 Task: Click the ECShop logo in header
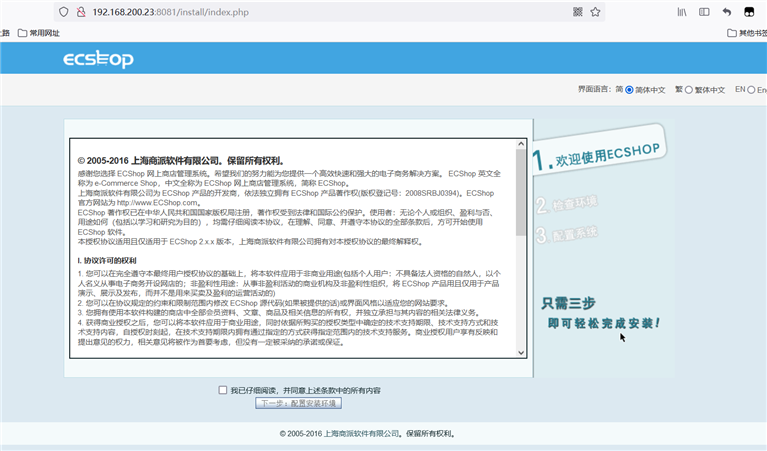98,59
